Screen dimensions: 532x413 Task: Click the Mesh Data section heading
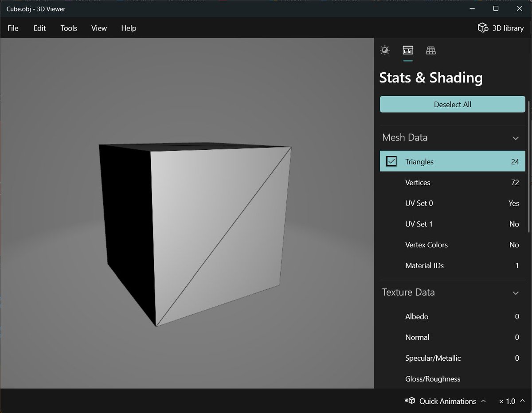[x=405, y=137]
